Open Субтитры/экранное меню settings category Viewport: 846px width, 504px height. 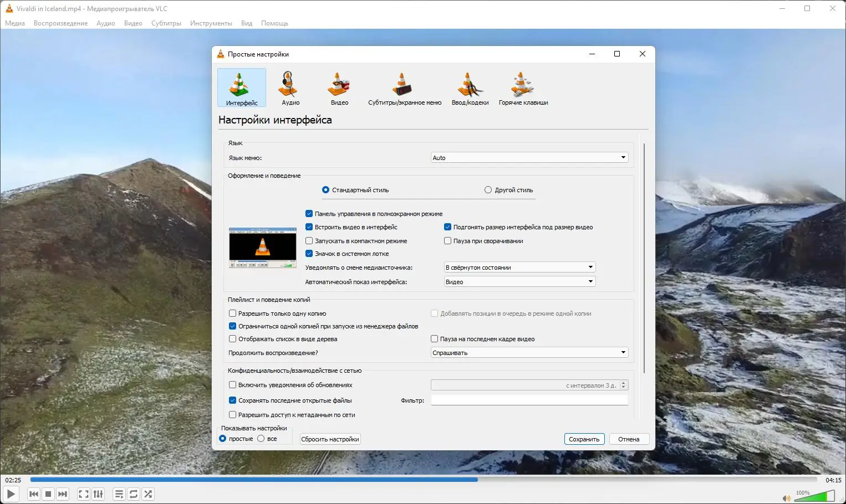coord(405,88)
